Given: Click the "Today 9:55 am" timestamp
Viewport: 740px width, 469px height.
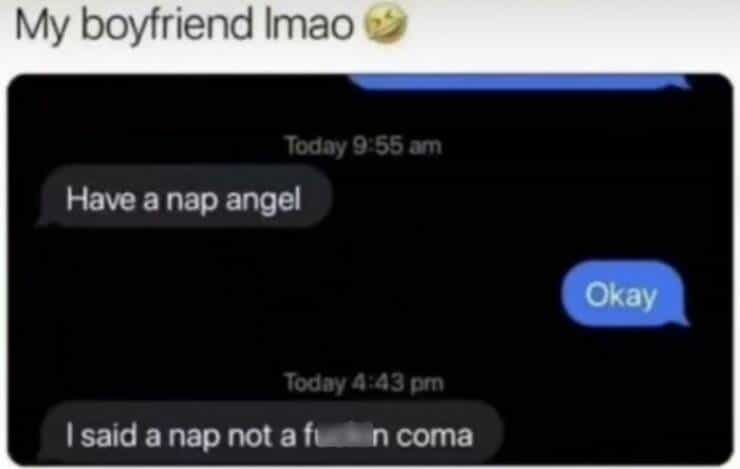Looking at the screenshot, I should pos(363,146).
